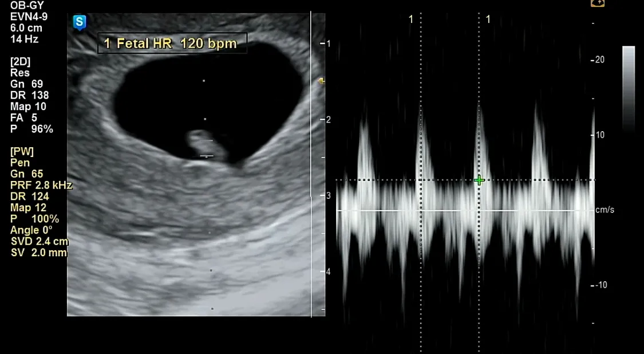Select the Map 10 parameter

pos(29,107)
